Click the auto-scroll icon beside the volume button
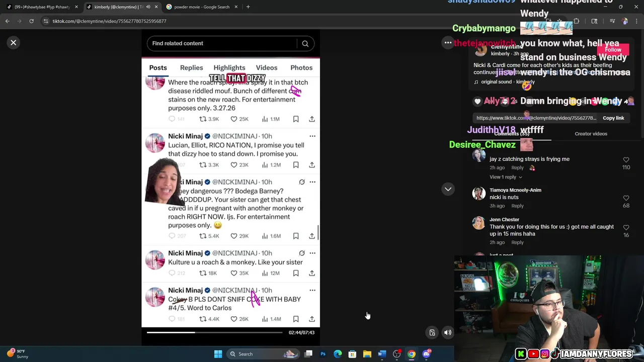 coord(432,332)
